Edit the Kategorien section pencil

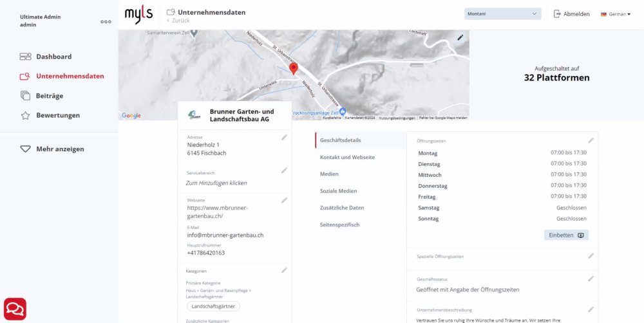(x=284, y=270)
